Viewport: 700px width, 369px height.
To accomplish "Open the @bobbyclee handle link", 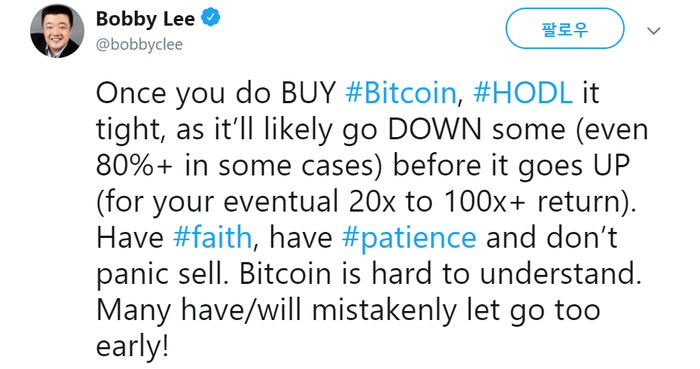I will point(139,45).
